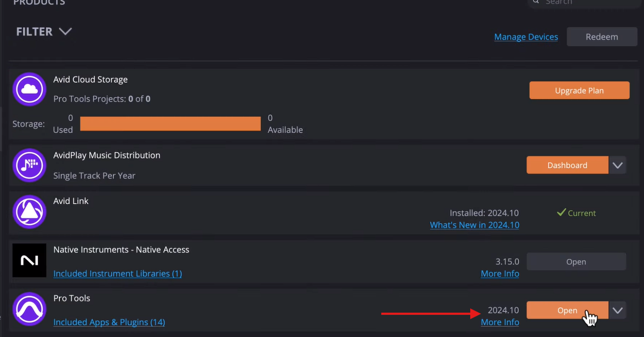The width and height of the screenshot is (644, 337).
Task: Click the Manage Devices link
Action: (x=526, y=37)
